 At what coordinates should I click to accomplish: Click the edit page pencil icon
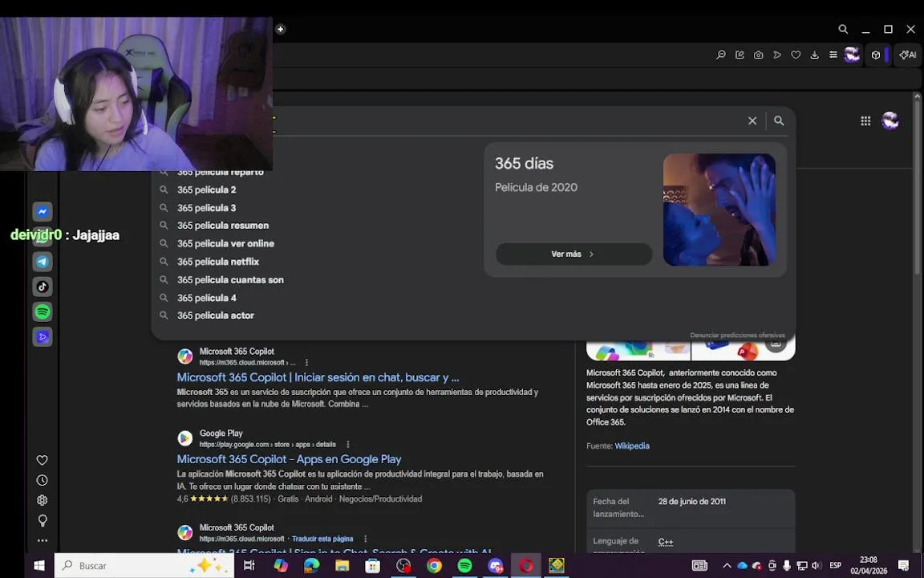(x=740, y=55)
